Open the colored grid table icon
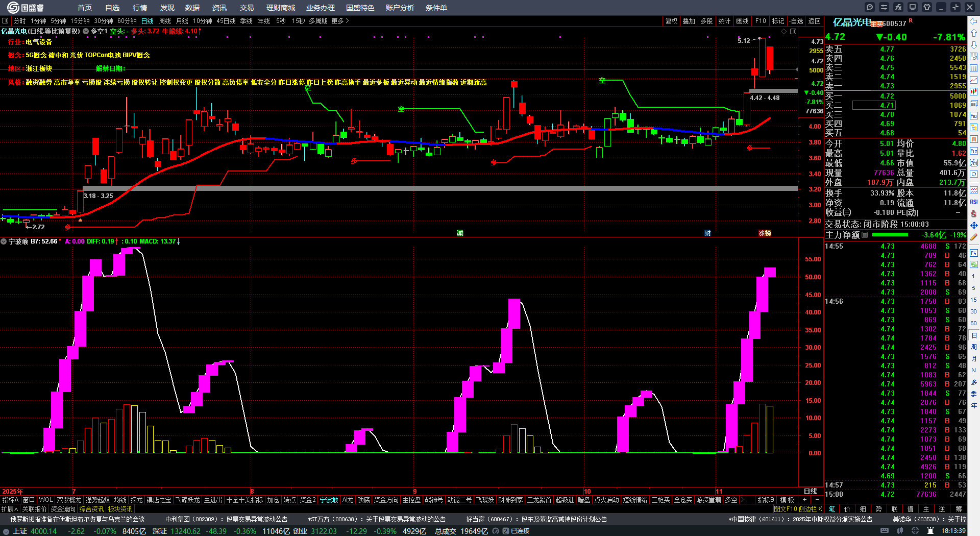 974,68
